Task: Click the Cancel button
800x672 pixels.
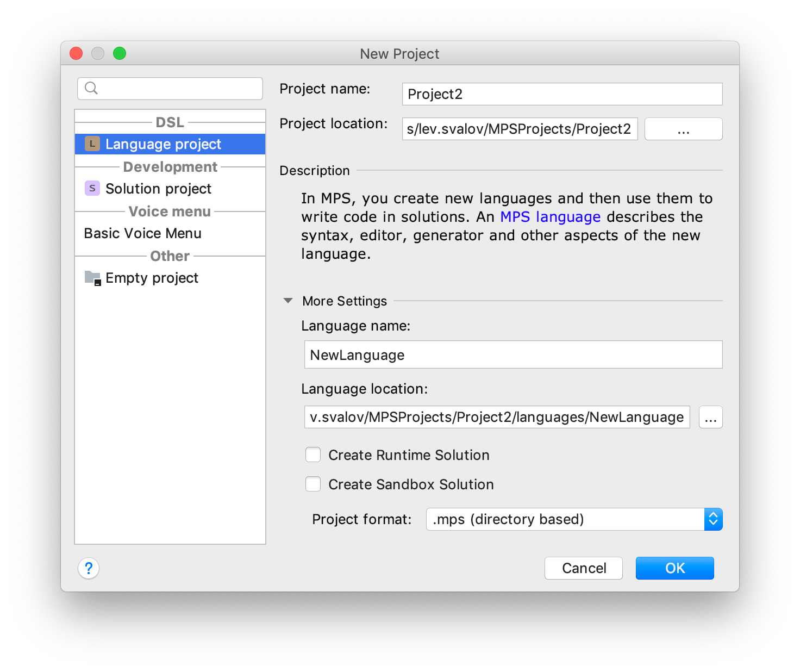Action: (584, 568)
